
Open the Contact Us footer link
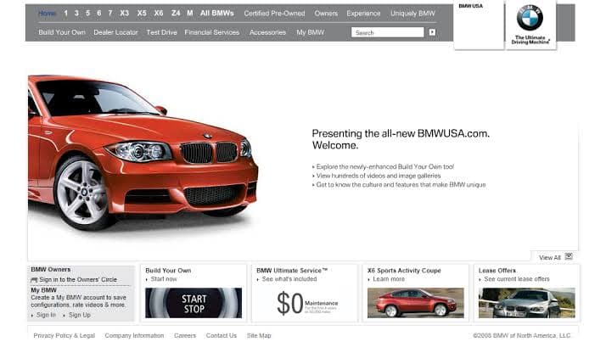[221, 335]
